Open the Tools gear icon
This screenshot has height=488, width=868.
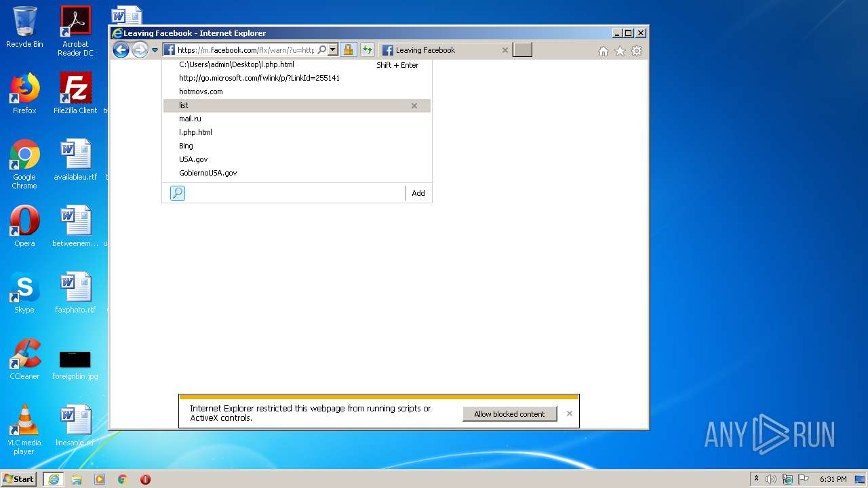[x=637, y=51]
